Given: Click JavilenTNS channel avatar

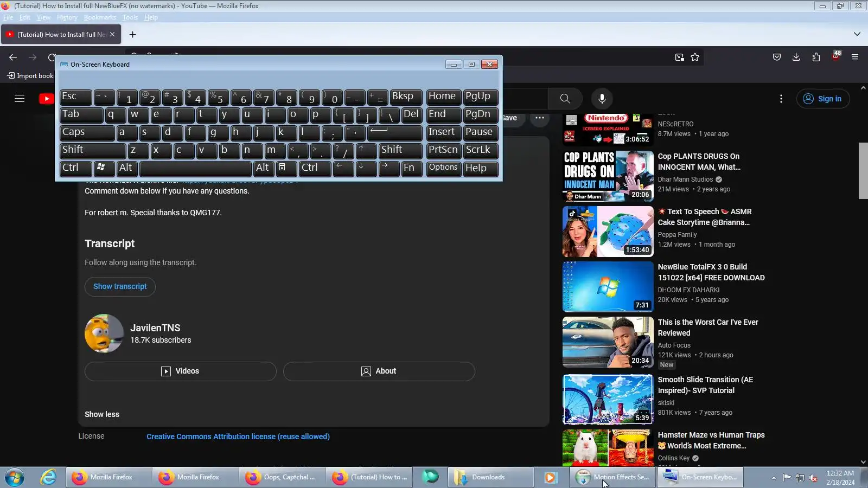Looking at the screenshot, I should 104,333.
